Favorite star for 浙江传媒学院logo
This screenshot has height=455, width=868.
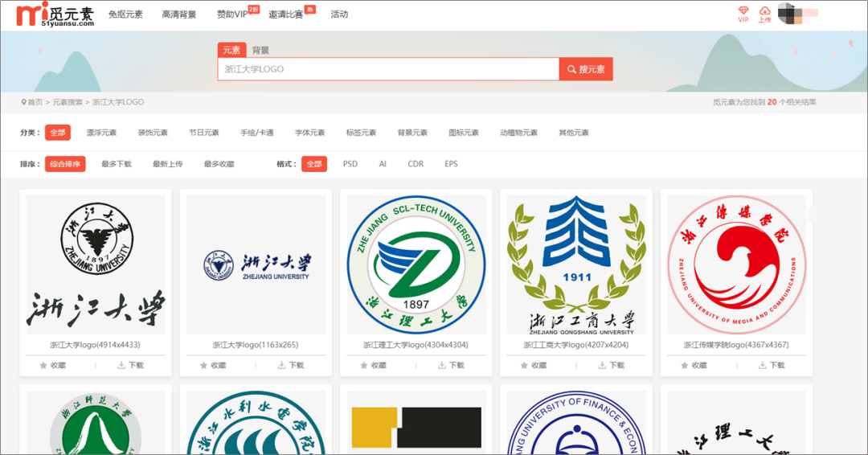684,365
